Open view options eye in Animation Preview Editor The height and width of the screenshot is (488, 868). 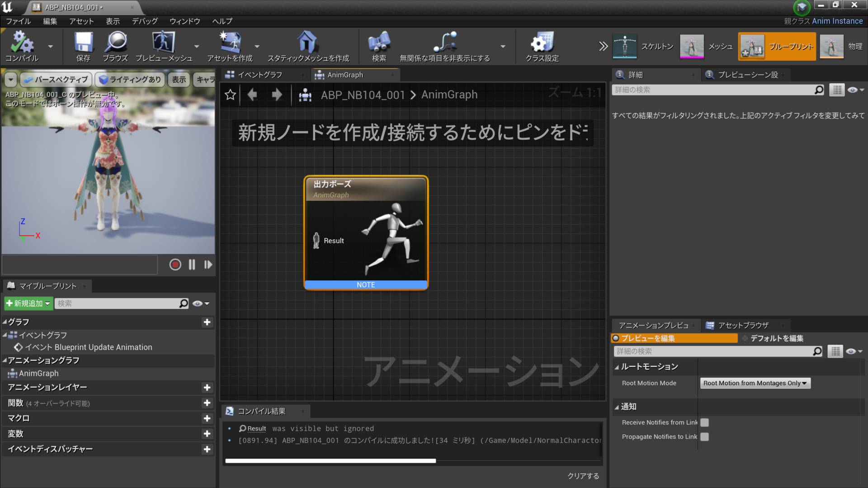854,351
